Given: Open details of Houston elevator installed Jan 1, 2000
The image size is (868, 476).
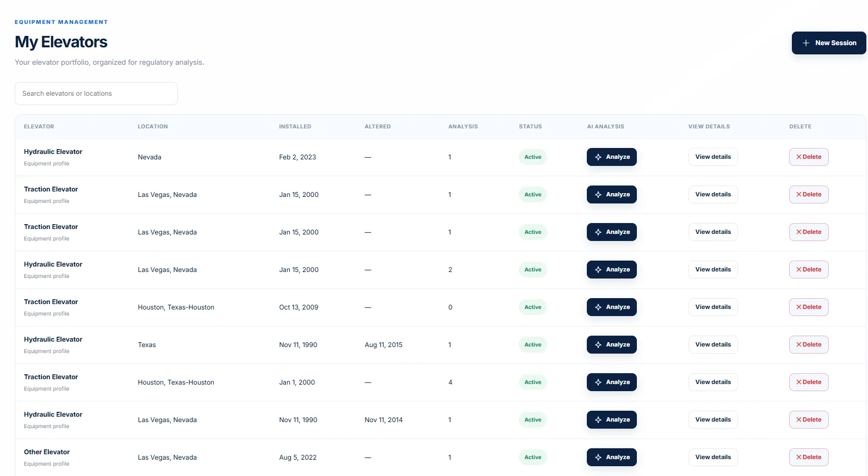Looking at the screenshot, I should click(x=713, y=382).
